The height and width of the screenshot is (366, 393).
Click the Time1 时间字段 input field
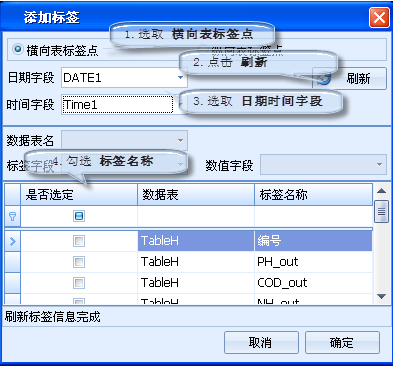click(x=118, y=105)
